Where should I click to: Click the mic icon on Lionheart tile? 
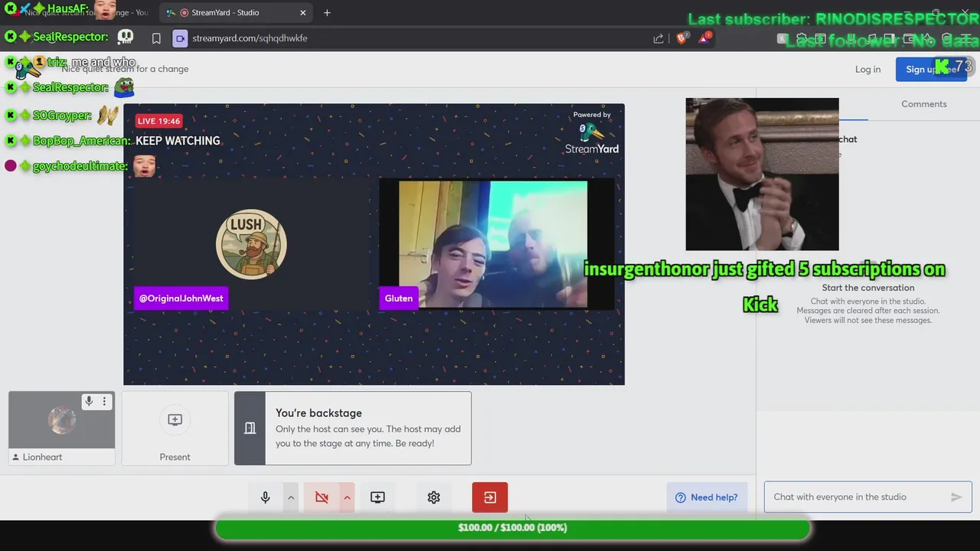point(89,401)
